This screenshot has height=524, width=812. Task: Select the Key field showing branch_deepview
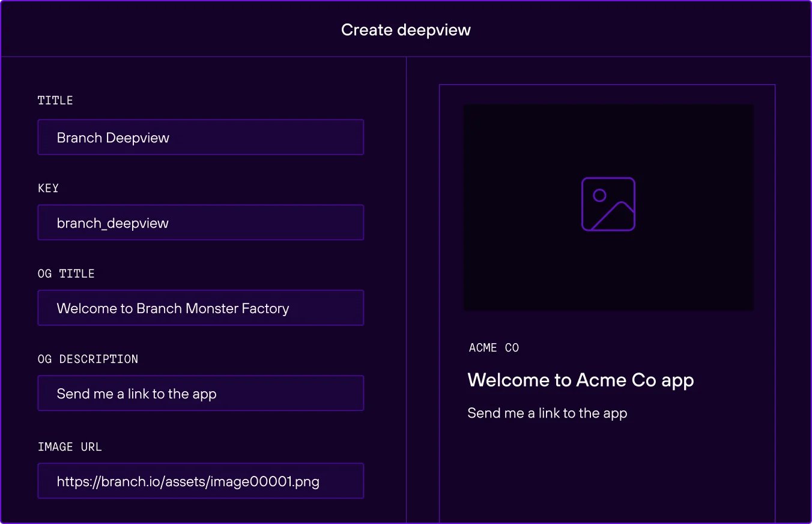201,222
